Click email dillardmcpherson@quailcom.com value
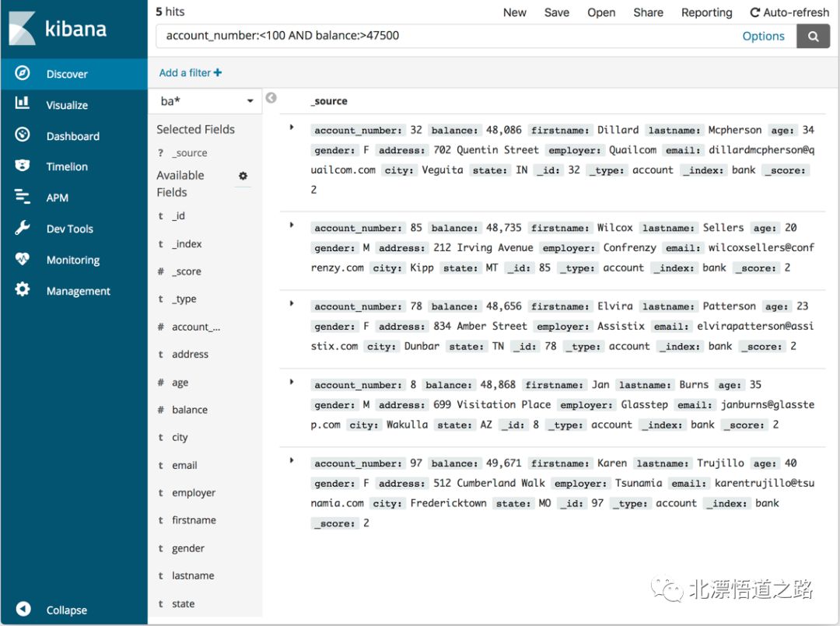Viewport: 840px width, 626px height. 562,160
